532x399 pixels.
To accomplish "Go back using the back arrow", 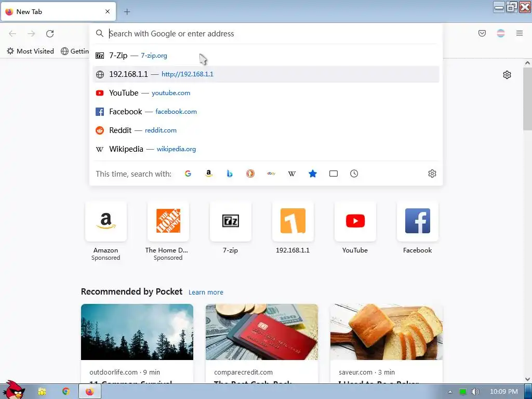I will tap(12, 34).
